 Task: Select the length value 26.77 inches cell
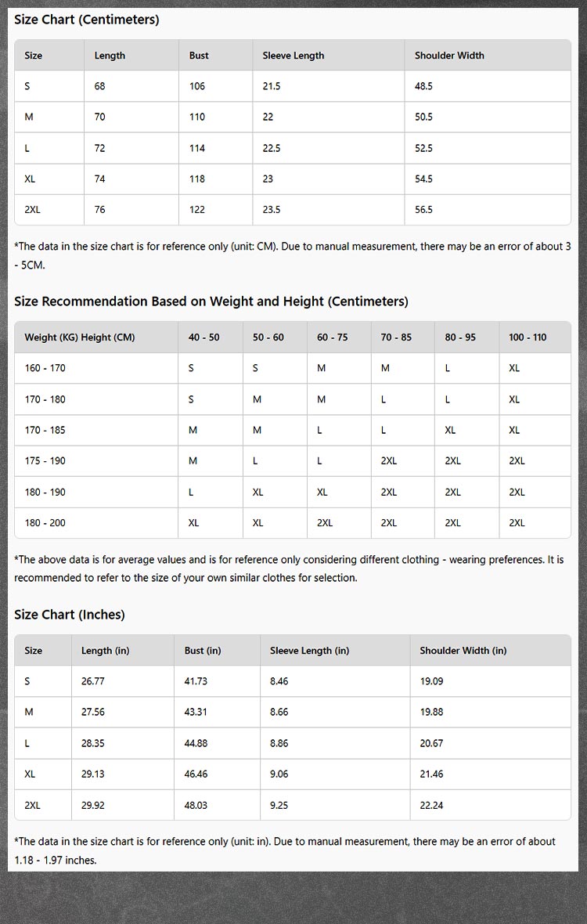[x=93, y=681]
